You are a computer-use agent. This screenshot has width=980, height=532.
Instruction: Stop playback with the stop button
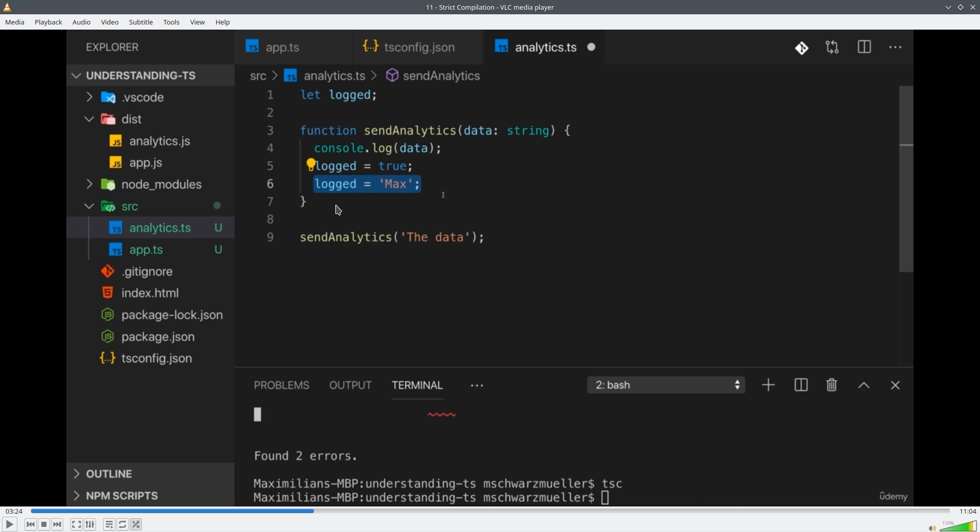point(44,524)
